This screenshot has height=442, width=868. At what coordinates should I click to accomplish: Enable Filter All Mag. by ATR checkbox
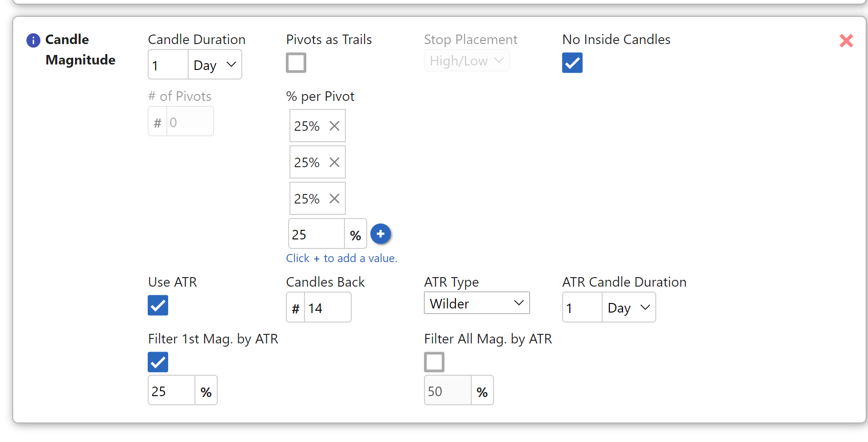click(x=434, y=362)
